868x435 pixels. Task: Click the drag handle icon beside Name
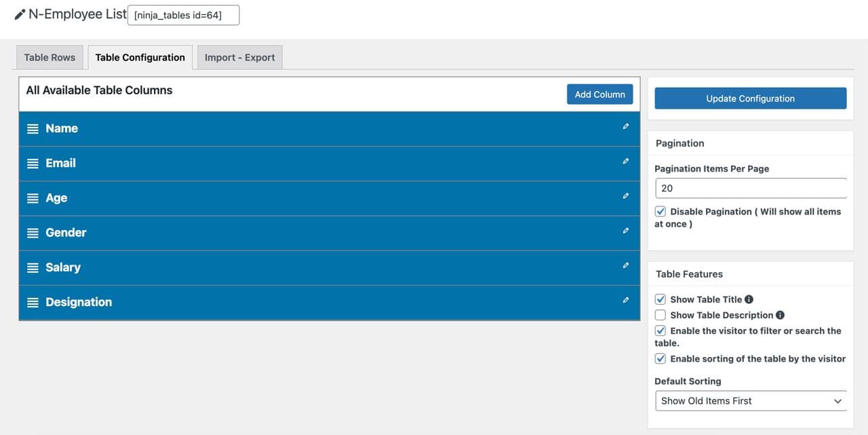click(x=33, y=129)
